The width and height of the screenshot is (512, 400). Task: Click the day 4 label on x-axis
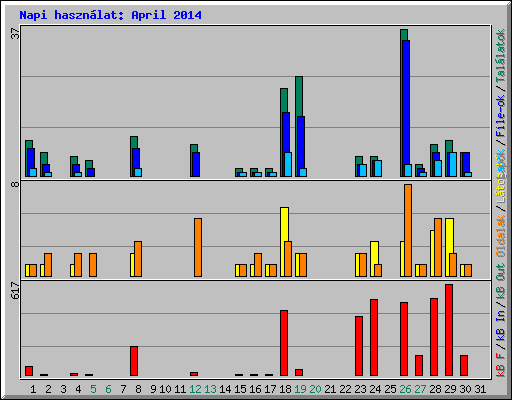[78, 389]
